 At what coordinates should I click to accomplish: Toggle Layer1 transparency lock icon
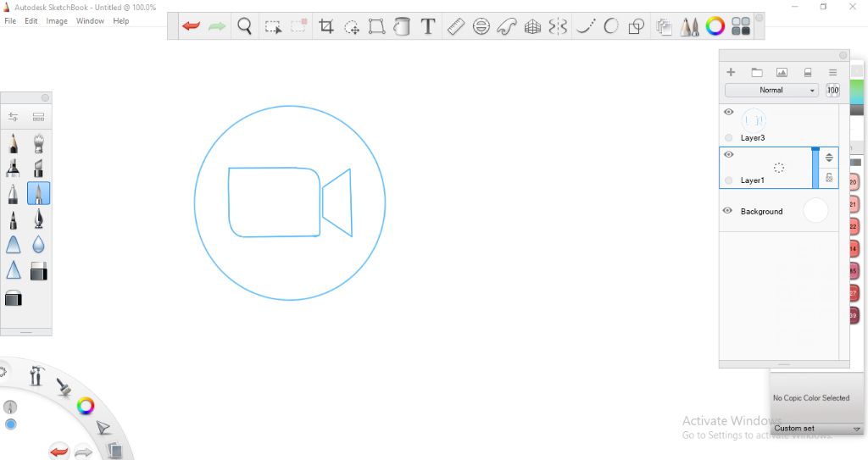[x=829, y=178]
